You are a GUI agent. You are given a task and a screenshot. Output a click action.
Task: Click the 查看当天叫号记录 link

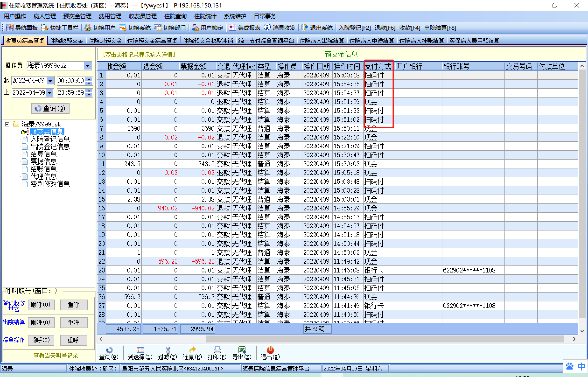click(x=56, y=356)
